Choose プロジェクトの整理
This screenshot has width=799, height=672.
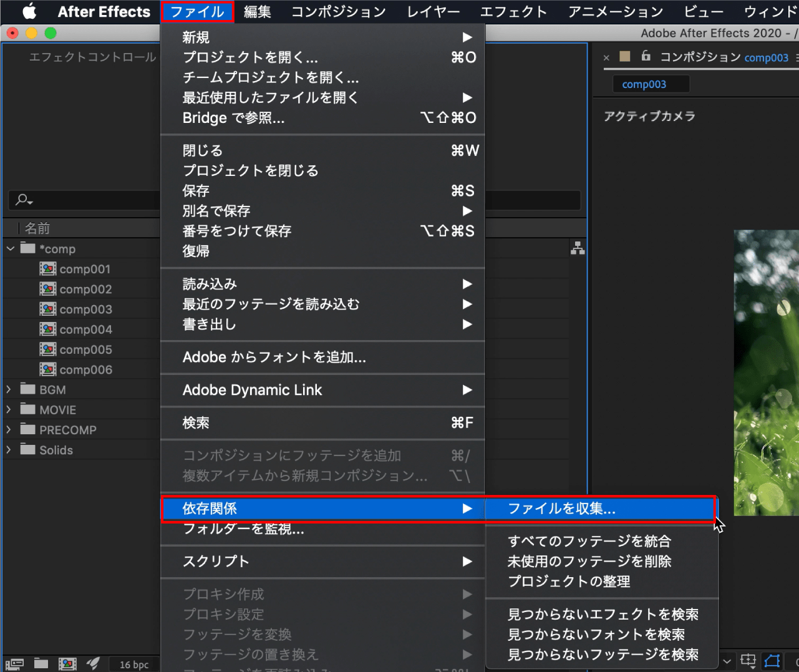[602, 581]
